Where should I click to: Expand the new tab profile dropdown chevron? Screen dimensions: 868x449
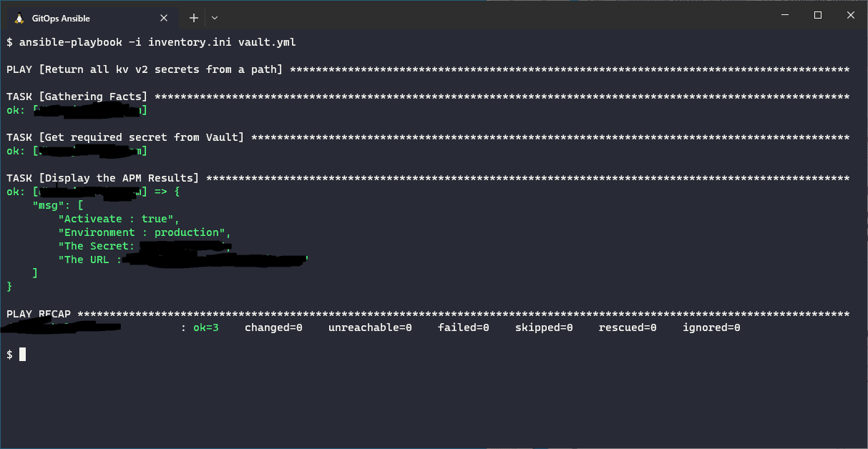pyautogui.click(x=215, y=18)
